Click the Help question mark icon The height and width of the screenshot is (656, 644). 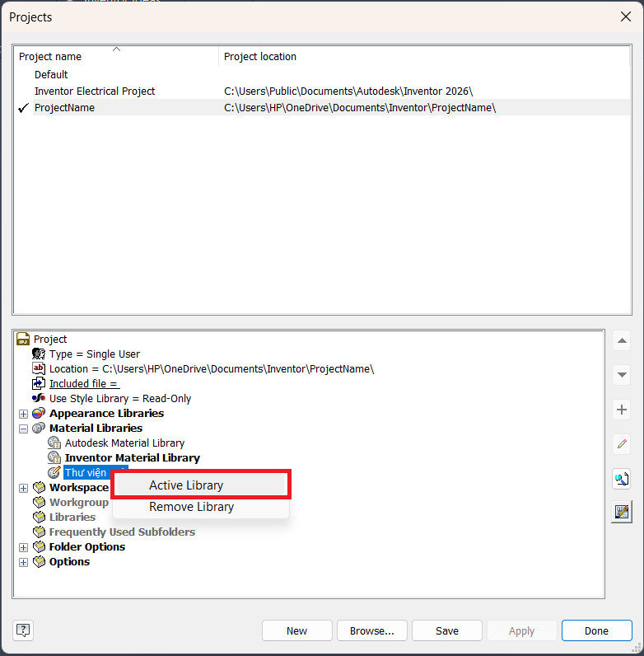tap(23, 630)
